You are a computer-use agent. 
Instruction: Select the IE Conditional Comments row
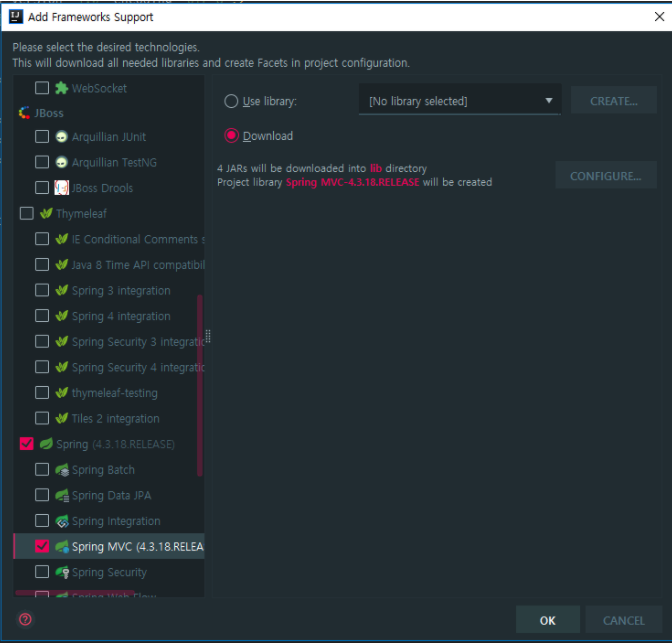(109, 239)
